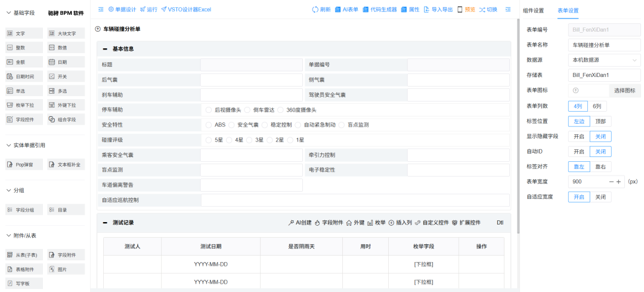
Task: Open the 代码生成器 tool
Action: coord(380,10)
